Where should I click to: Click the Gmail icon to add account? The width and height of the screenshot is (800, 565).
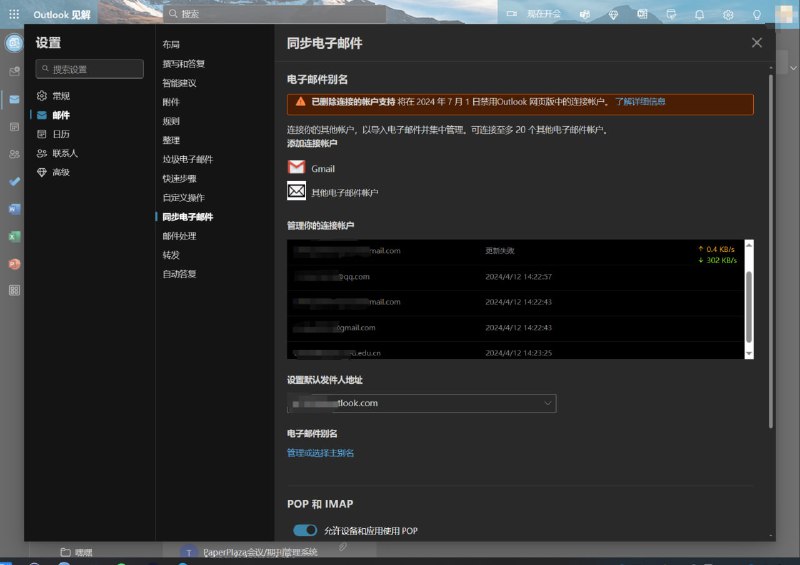[297, 168]
